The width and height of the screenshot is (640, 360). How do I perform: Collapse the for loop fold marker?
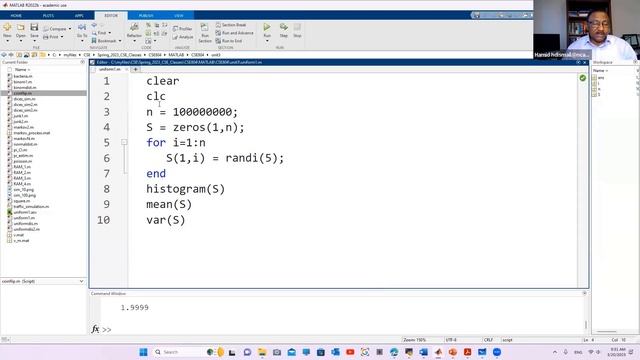click(x=124, y=142)
